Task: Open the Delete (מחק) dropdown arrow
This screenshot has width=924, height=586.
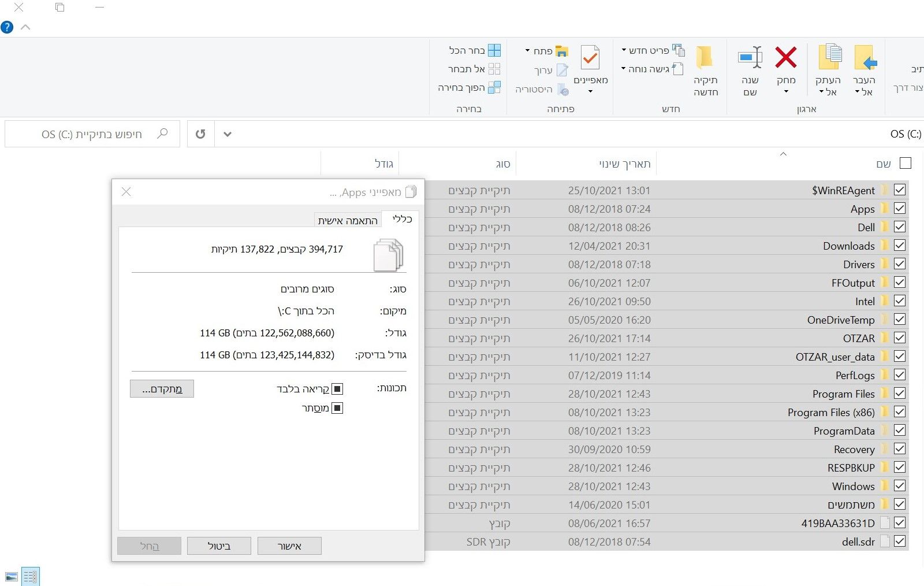Action: coord(786,92)
